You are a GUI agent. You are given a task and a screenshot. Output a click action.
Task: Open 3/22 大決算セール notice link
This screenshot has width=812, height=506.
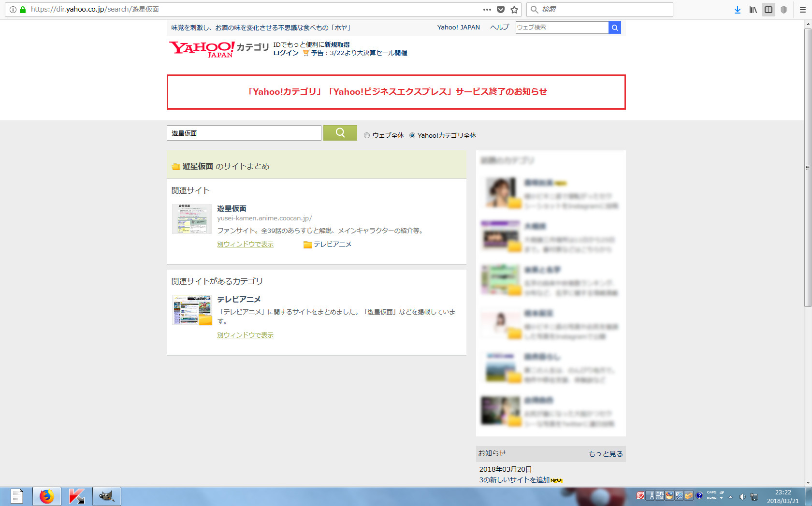(359, 53)
